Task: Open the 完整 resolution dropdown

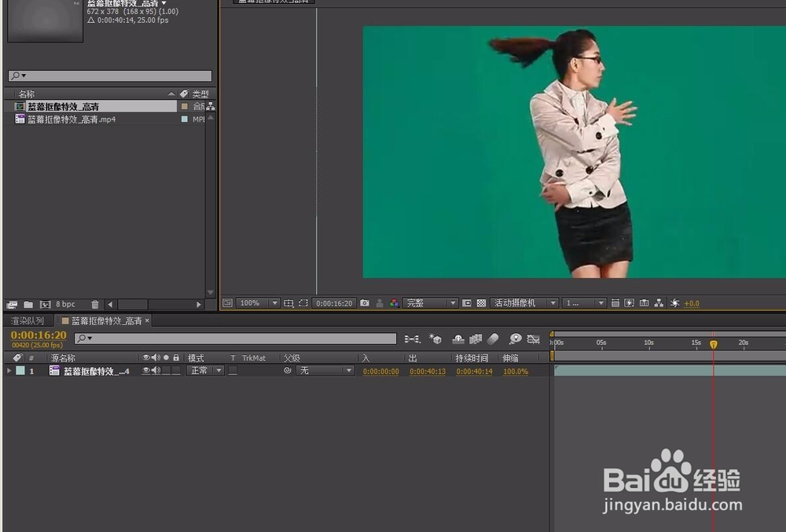Action: [x=430, y=303]
